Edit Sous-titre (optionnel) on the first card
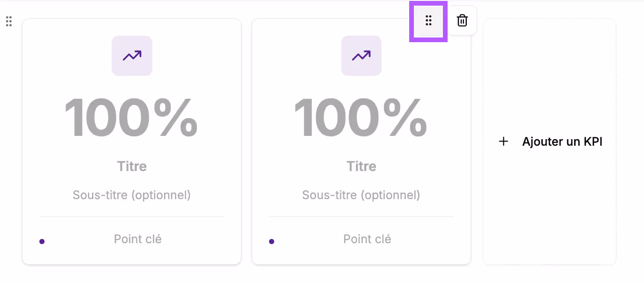644x283 pixels. 132,195
